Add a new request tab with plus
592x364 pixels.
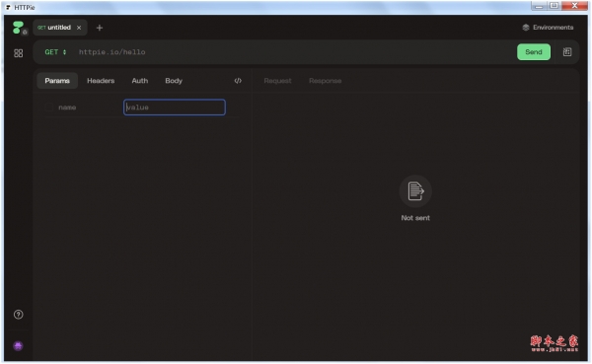(x=100, y=28)
